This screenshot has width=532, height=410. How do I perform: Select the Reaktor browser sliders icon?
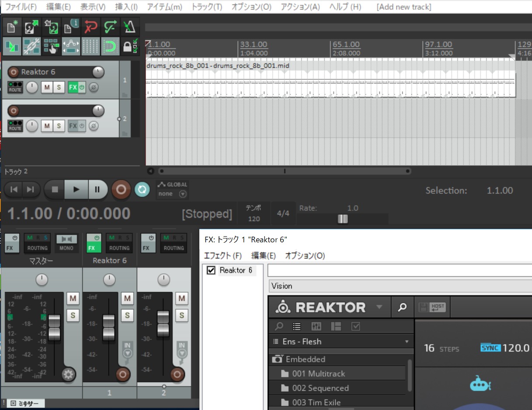(316, 326)
